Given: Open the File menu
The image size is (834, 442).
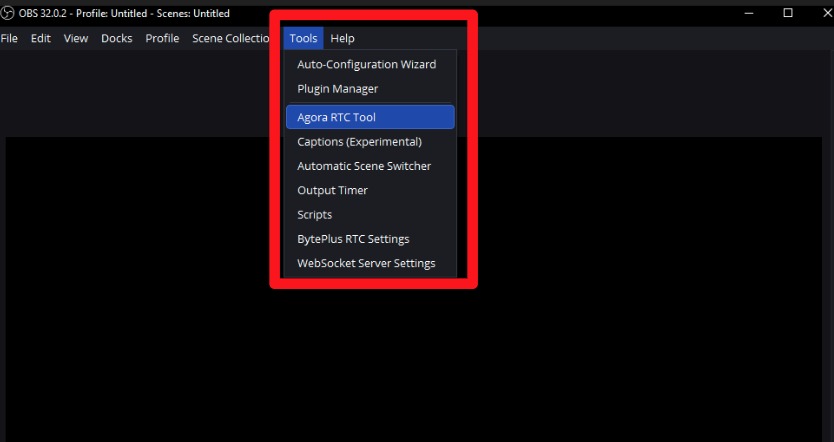Looking at the screenshot, I should click(x=9, y=38).
